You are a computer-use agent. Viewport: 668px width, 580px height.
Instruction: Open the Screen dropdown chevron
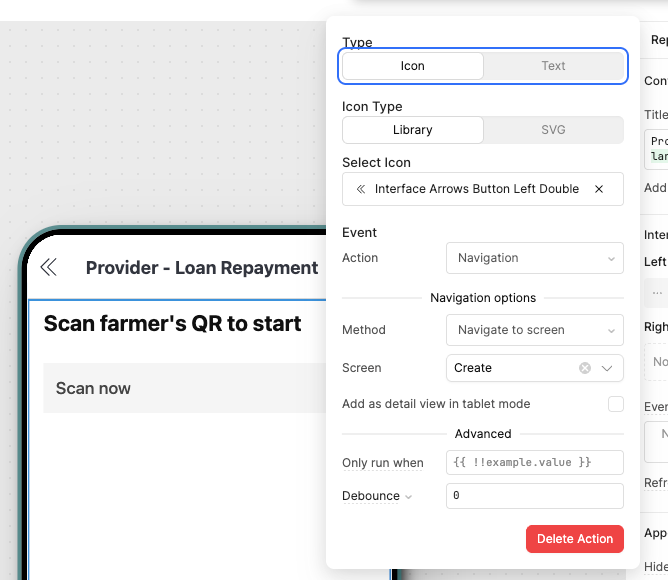(x=607, y=368)
